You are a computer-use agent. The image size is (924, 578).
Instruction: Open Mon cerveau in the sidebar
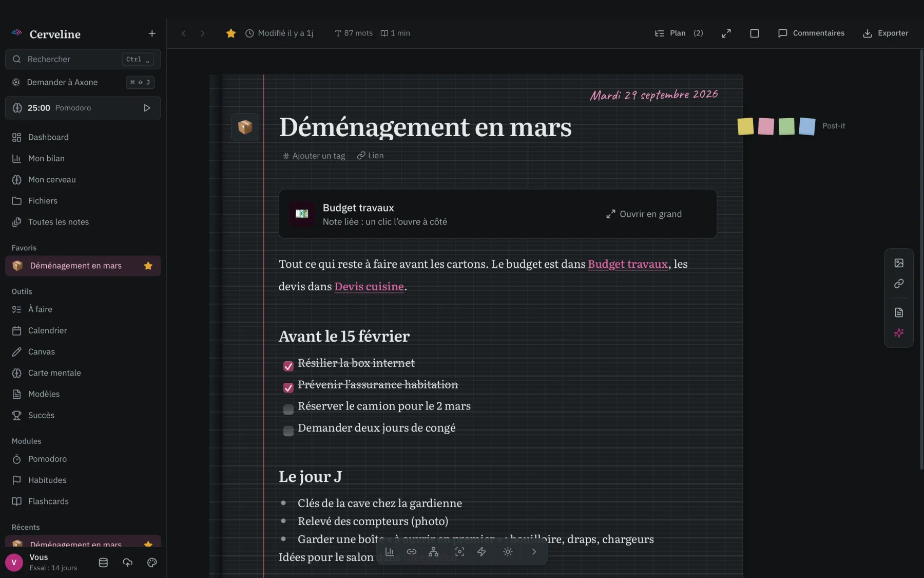coord(83,180)
